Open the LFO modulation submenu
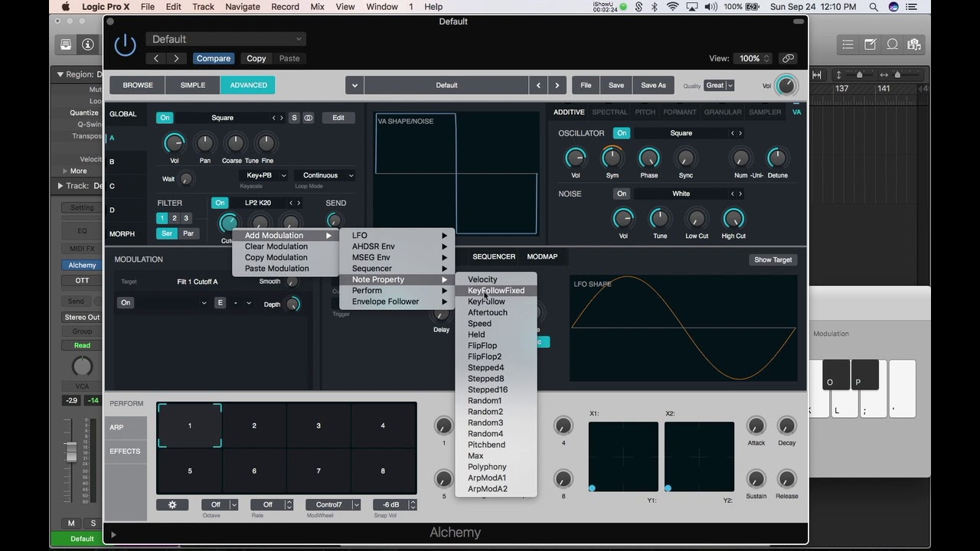This screenshot has height=551, width=980. pos(397,236)
